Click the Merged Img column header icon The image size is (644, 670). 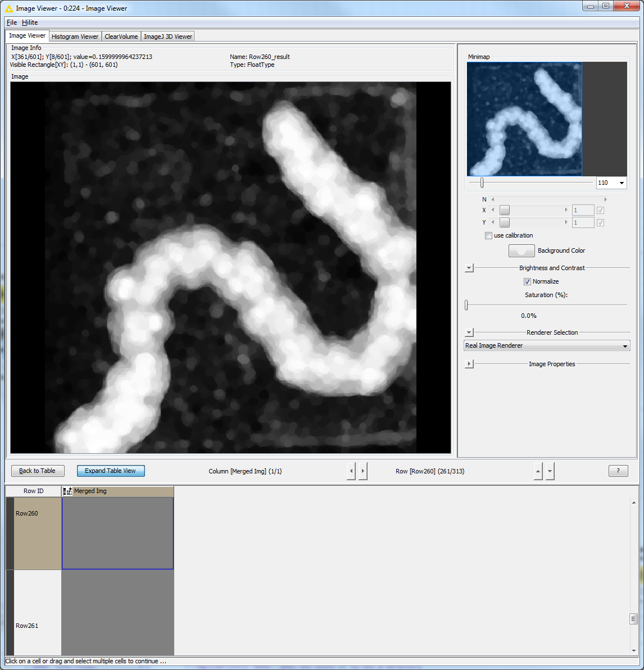(x=68, y=491)
